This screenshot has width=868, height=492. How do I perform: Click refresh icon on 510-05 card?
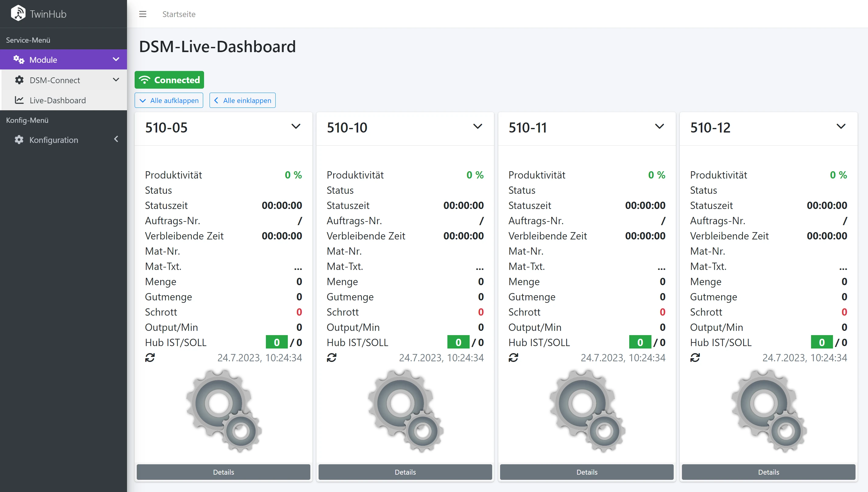[x=150, y=358]
